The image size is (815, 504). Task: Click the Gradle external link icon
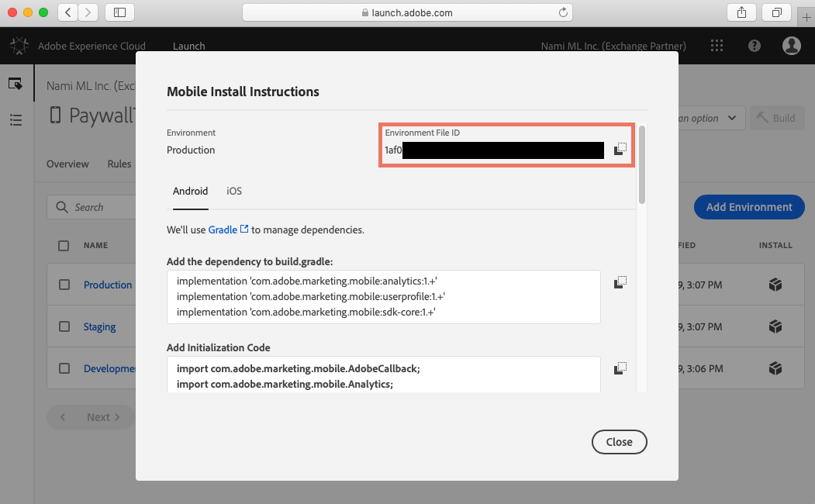pyautogui.click(x=243, y=229)
